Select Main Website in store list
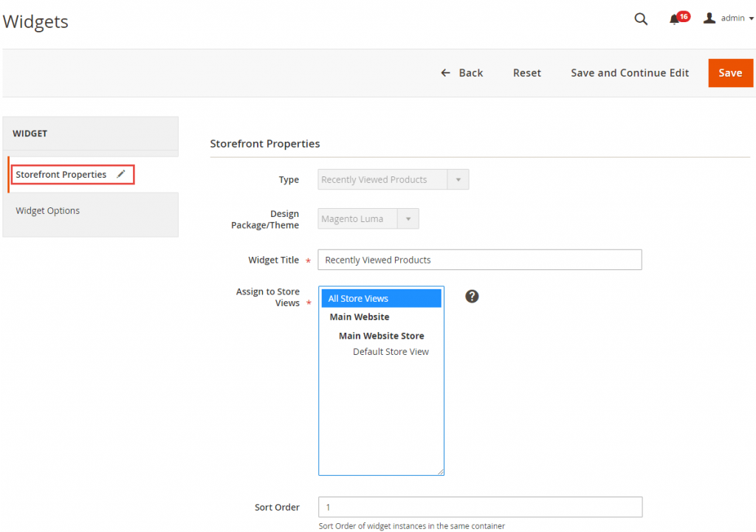756x532 pixels. [360, 317]
